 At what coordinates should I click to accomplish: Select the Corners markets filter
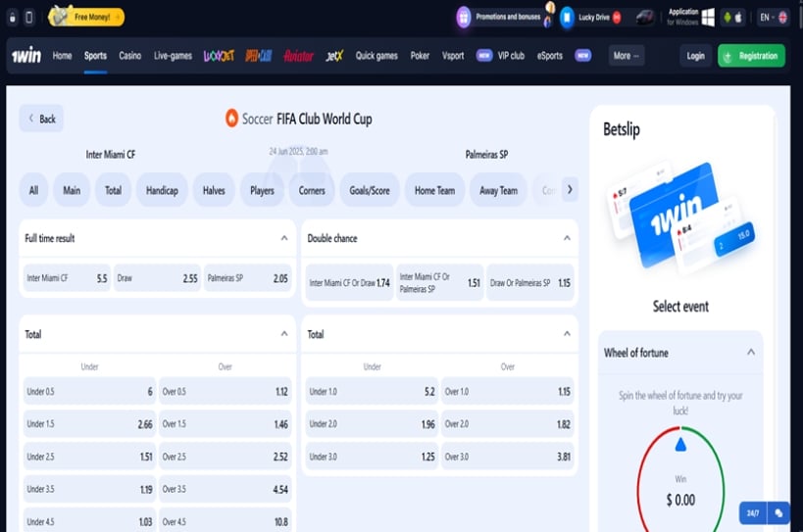312,190
